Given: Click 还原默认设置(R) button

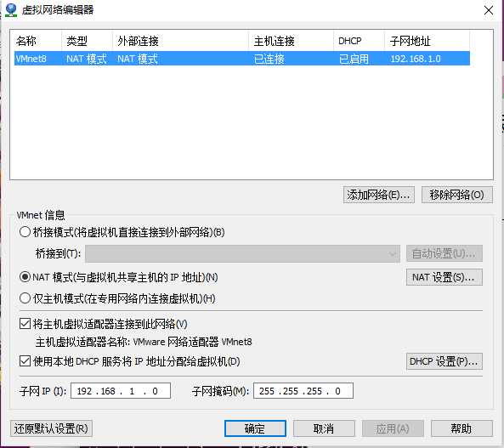Looking at the screenshot, I should (x=51, y=428).
